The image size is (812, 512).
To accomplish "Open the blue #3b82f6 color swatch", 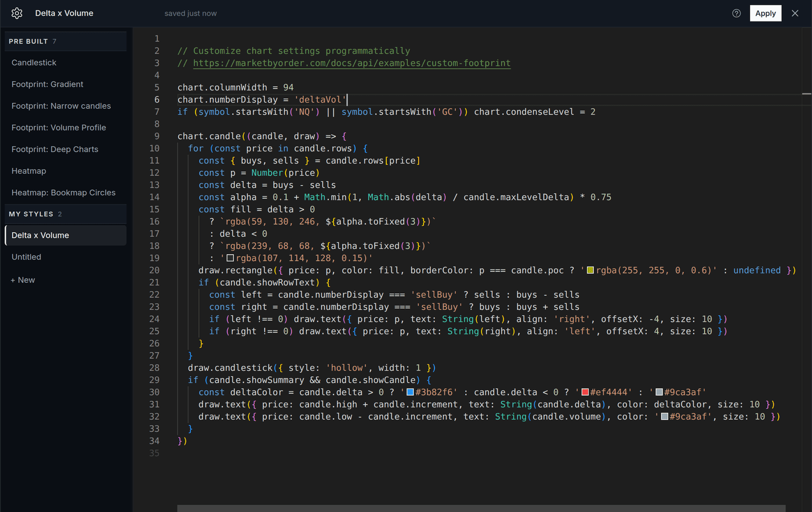I will [x=410, y=392].
